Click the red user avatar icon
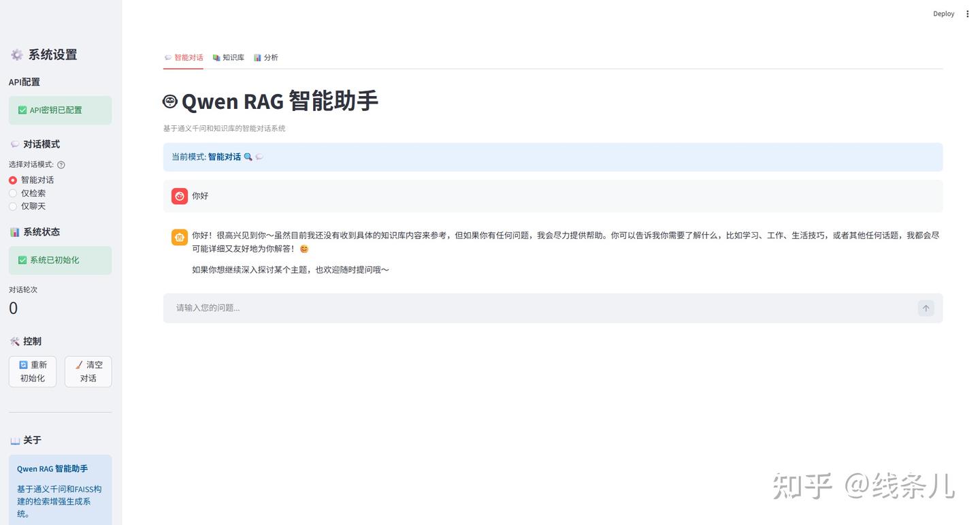The width and height of the screenshot is (980, 525). click(180, 196)
